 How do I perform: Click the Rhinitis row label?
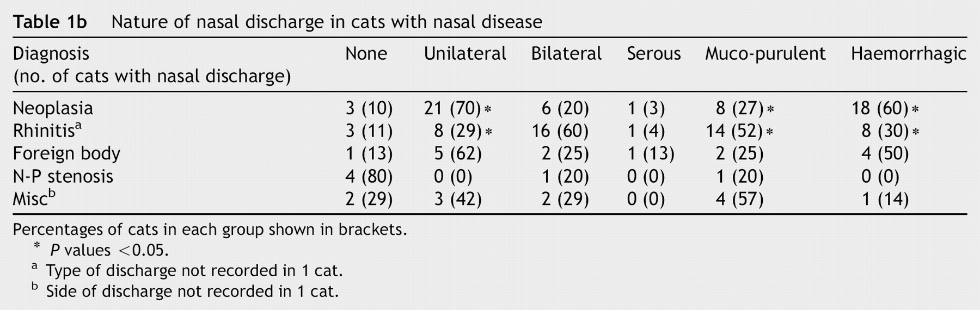click(47, 131)
